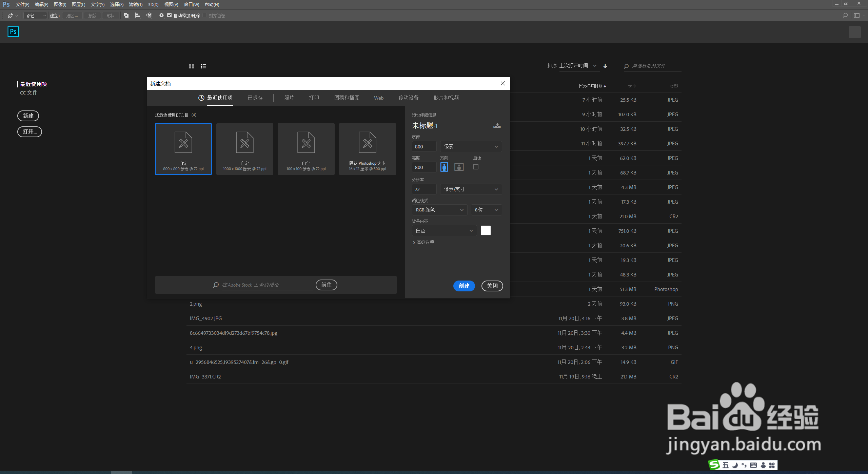This screenshot has width=868, height=474.
Task: Click the save preset icon beside 未标题-1
Action: (497, 126)
